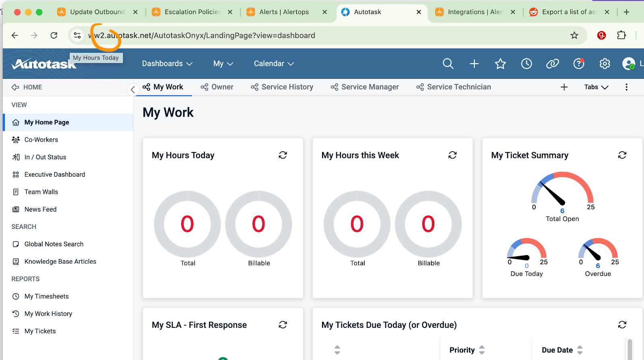This screenshot has height=360, width=644.
Task: Click the plus icon in the blue header
Action: click(474, 64)
